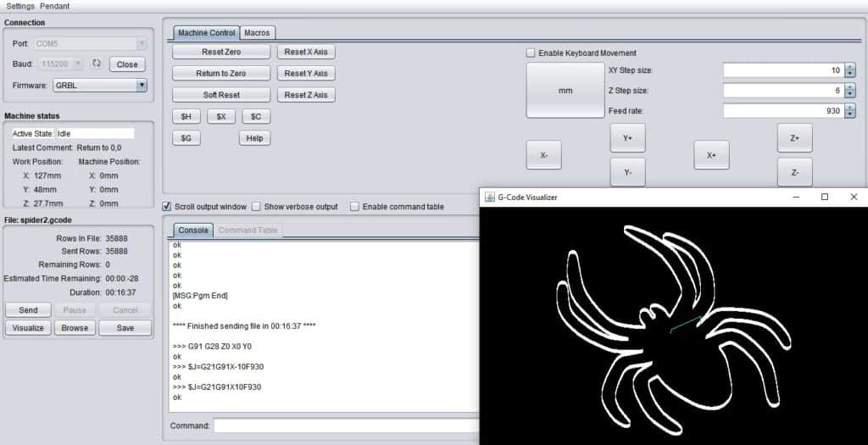Select the Console tab
This screenshot has height=445, width=868.
(193, 231)
